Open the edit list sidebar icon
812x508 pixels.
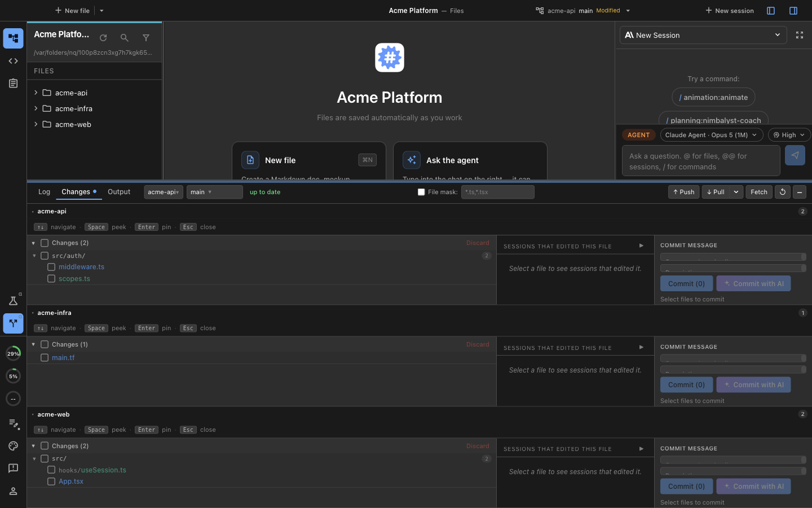click(x=13, y=423)
